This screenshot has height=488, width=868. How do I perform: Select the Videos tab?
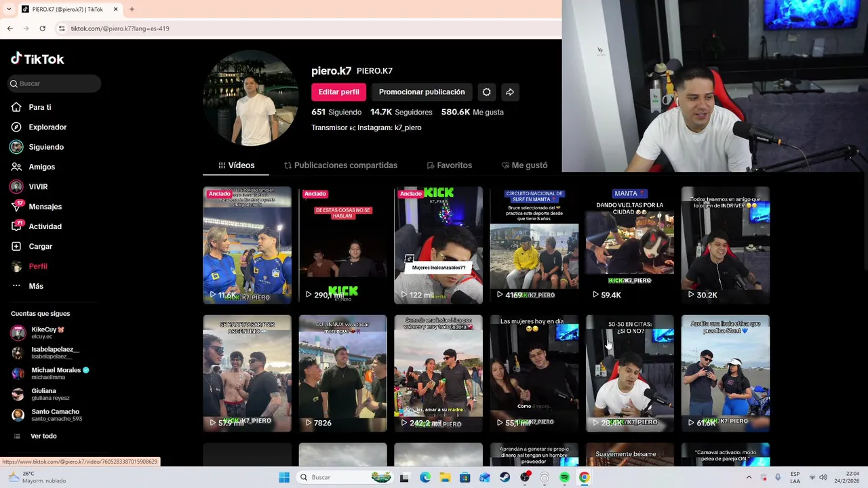pyautogui.click(x=236, y=165)
